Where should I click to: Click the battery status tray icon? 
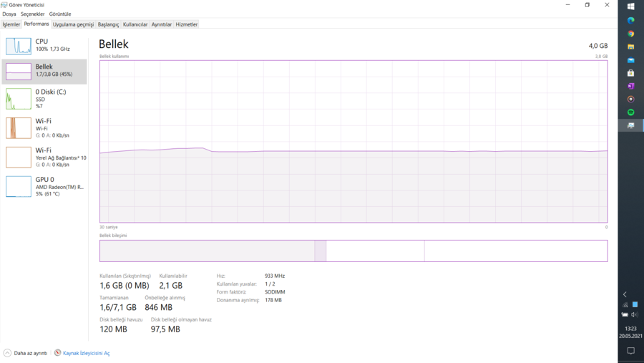click(625, 314)
